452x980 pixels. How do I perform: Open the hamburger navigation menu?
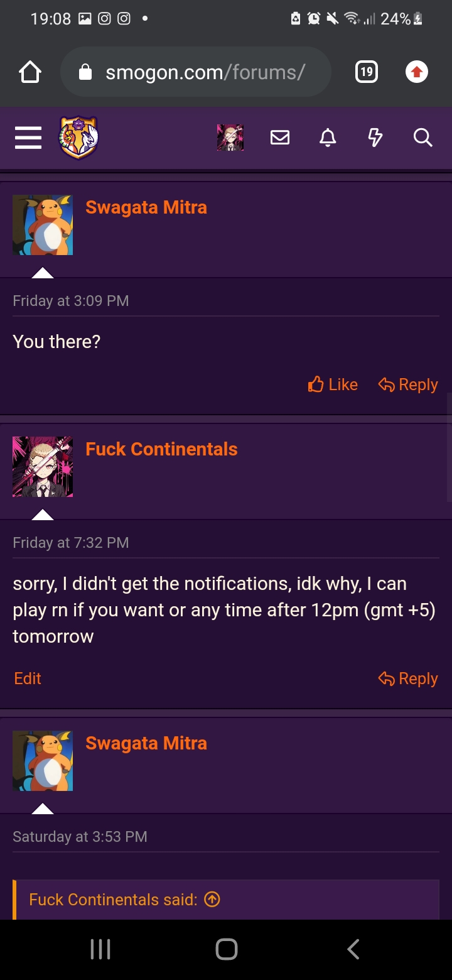pos(28,138)
